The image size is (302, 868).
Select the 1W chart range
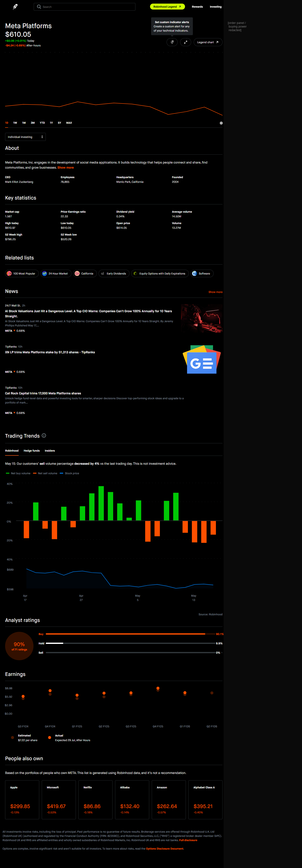15,123
